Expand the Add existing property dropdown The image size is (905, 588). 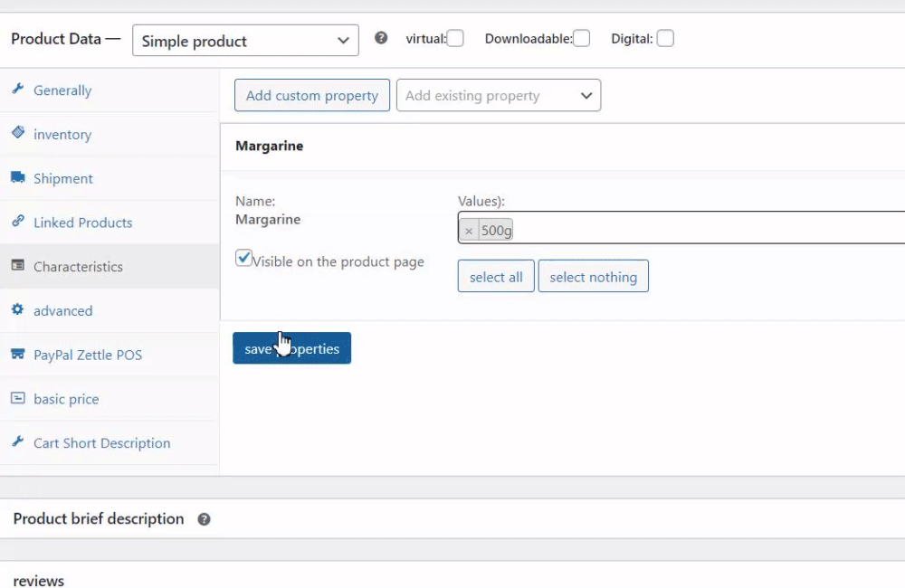pos(499,96)
